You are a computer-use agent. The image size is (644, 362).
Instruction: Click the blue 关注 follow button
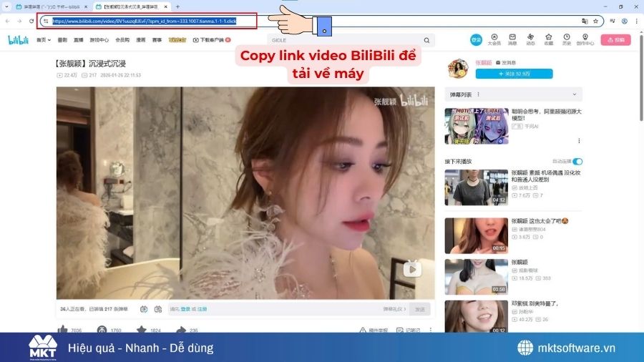(x=514, y=74)
